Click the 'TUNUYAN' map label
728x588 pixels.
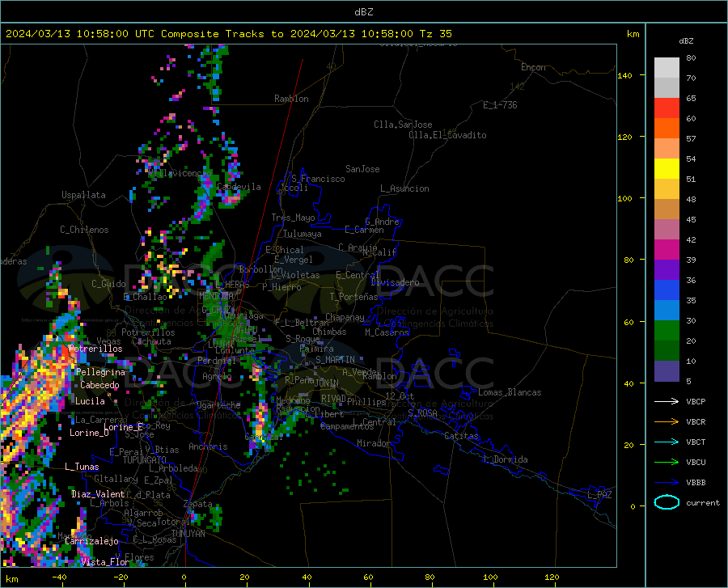click(x=188, y=534)
